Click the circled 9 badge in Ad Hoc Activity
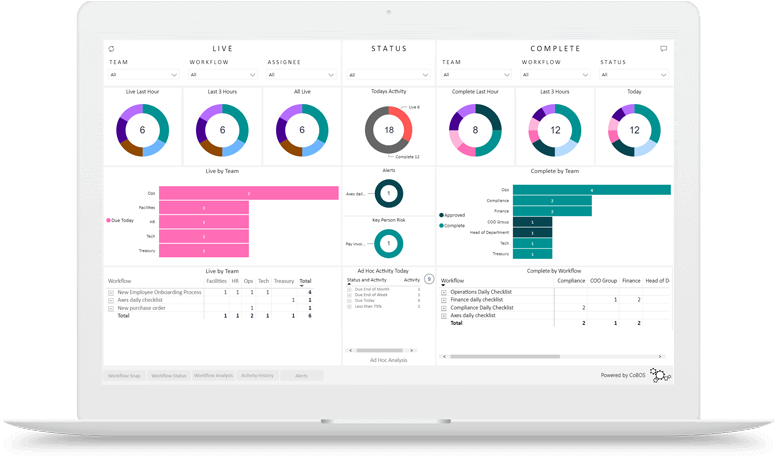778x458 pixels. 429,279
